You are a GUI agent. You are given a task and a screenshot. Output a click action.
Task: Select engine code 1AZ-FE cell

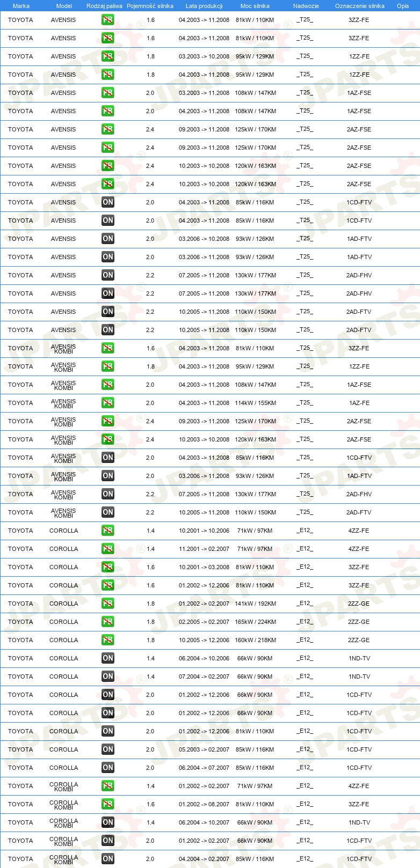(x=359, y=403)
